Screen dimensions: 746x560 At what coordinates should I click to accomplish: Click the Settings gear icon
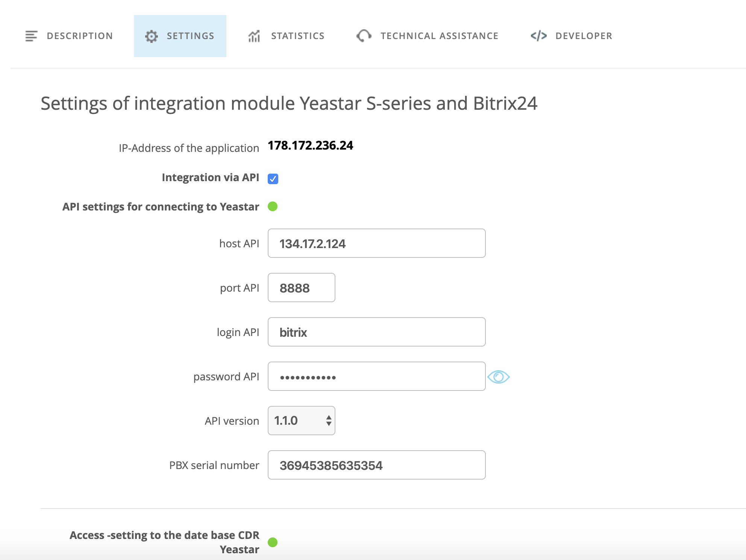tap(152, 36)
